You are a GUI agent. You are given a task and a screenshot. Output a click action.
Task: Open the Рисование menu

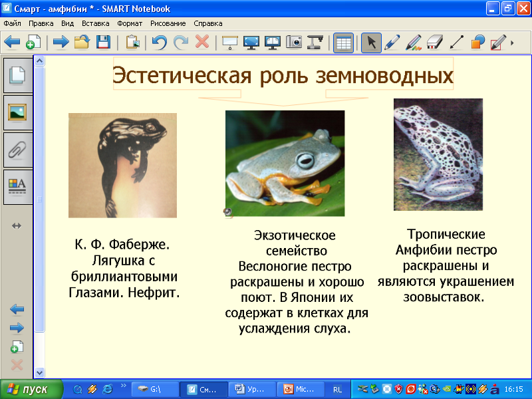tap(168, 23)
